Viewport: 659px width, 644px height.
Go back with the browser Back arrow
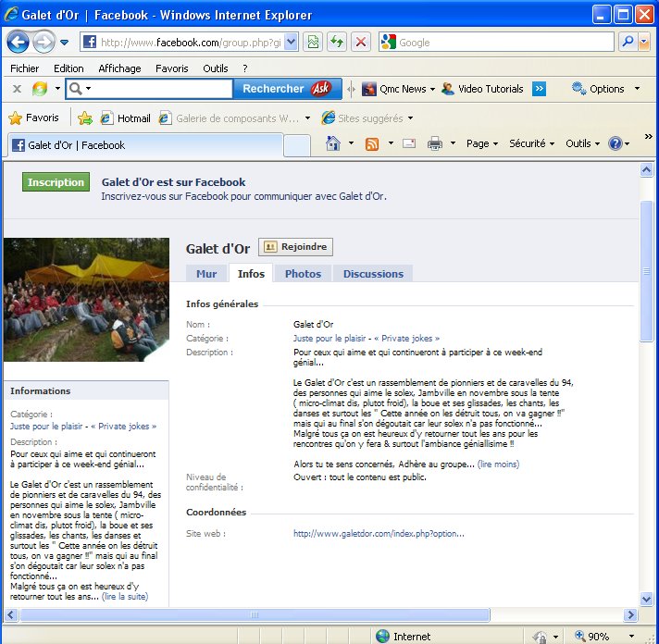[19, 42]
